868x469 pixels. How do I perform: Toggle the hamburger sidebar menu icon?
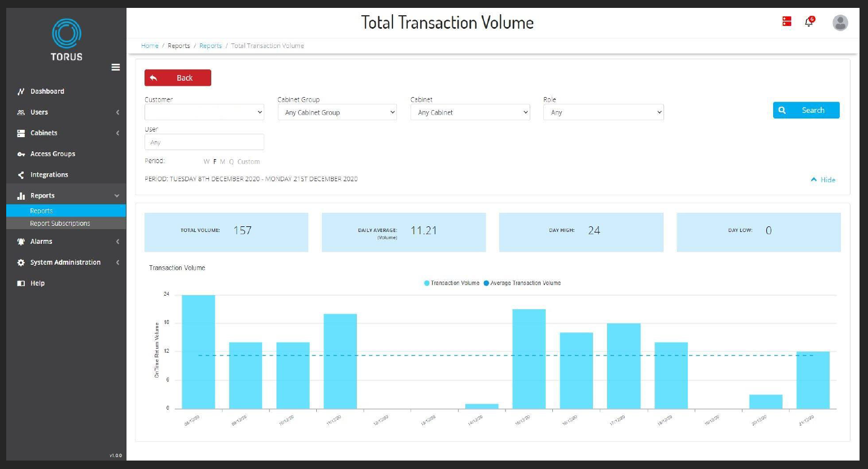[116, 67]
